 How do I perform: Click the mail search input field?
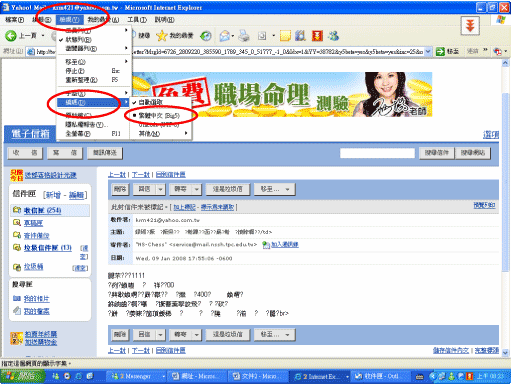coord(377,153)
